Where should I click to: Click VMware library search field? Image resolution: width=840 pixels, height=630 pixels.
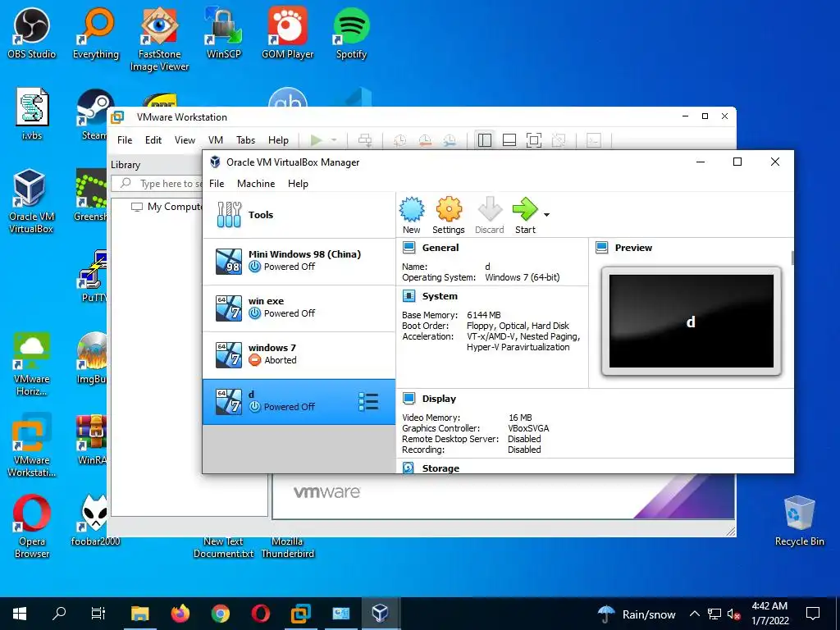click(x=157, y=183)
